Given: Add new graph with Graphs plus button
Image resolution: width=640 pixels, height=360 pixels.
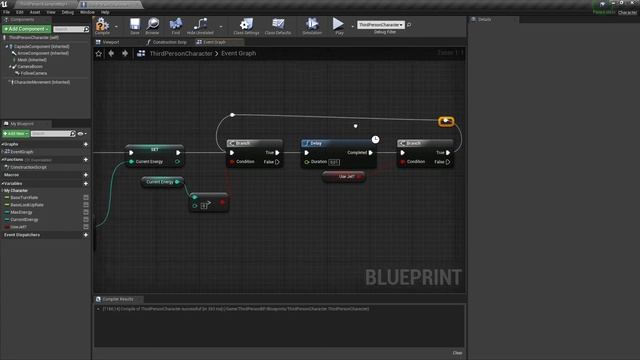Looking at the screenshot, I should coord(86,144).
